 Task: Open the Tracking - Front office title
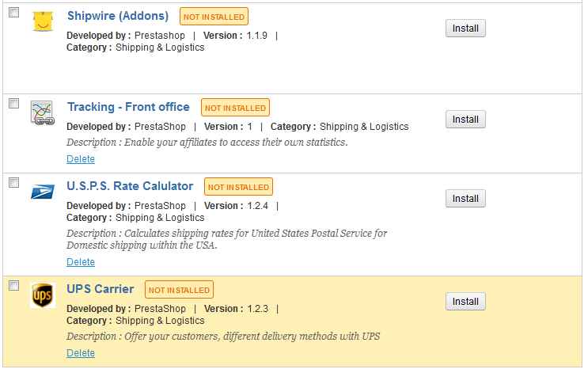pyautogui.click(x=128, y=107)
